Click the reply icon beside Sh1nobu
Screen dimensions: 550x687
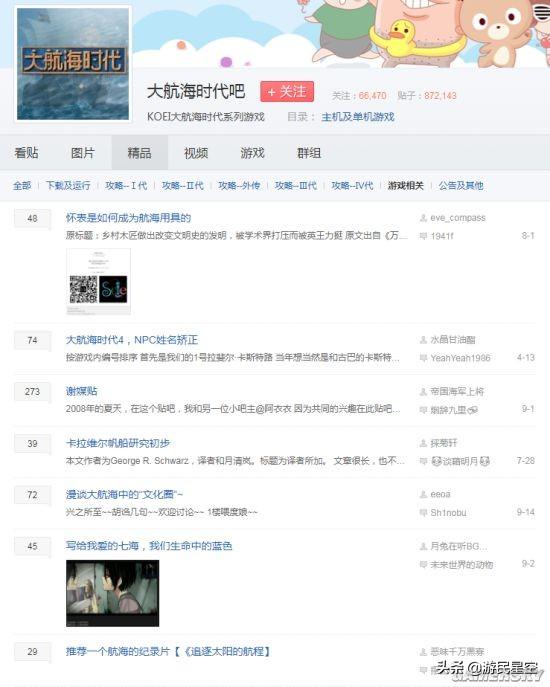coord(423,513)
